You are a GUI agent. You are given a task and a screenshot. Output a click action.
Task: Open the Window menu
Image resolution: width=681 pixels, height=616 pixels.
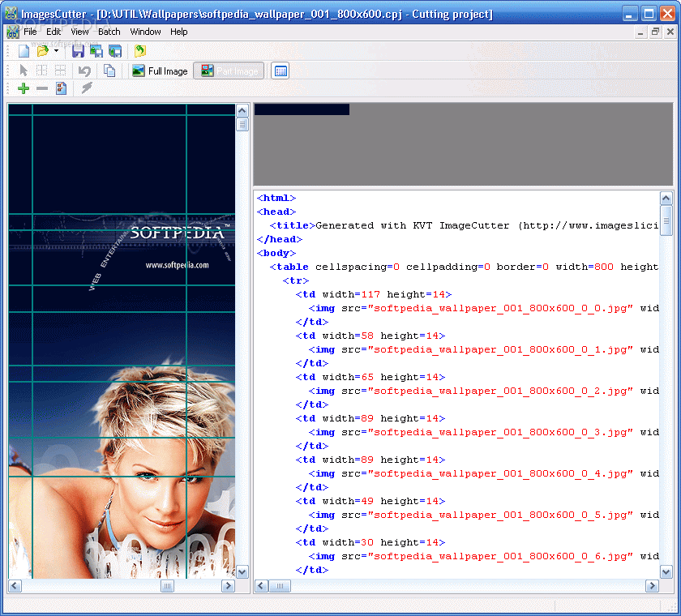[145, 32]
